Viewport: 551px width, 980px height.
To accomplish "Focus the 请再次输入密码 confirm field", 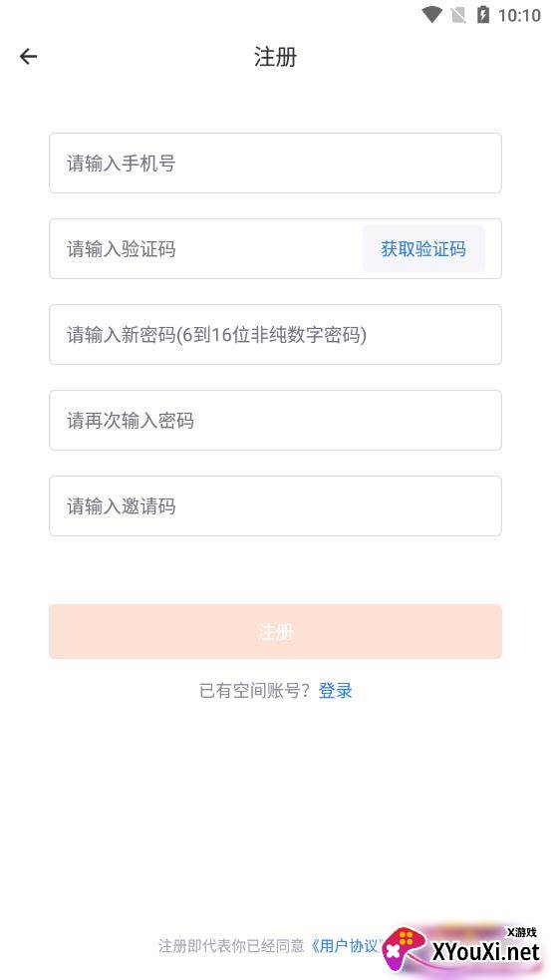I will (275, 420).
